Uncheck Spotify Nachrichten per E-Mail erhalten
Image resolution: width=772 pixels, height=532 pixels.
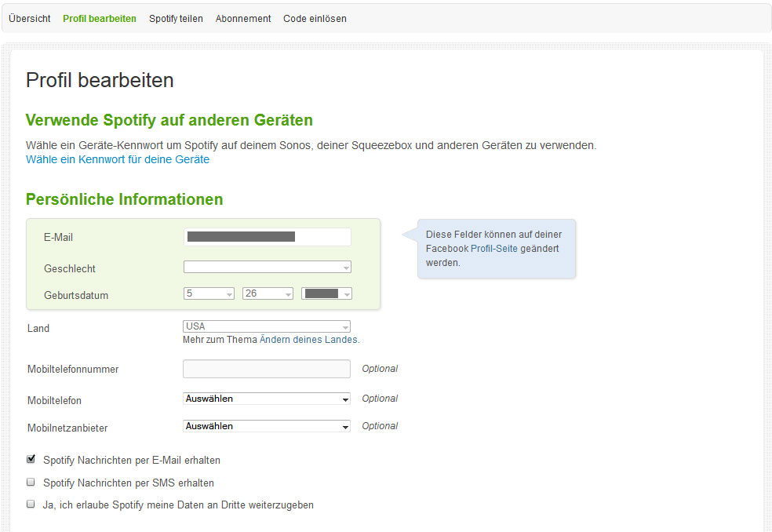[31, 459]
